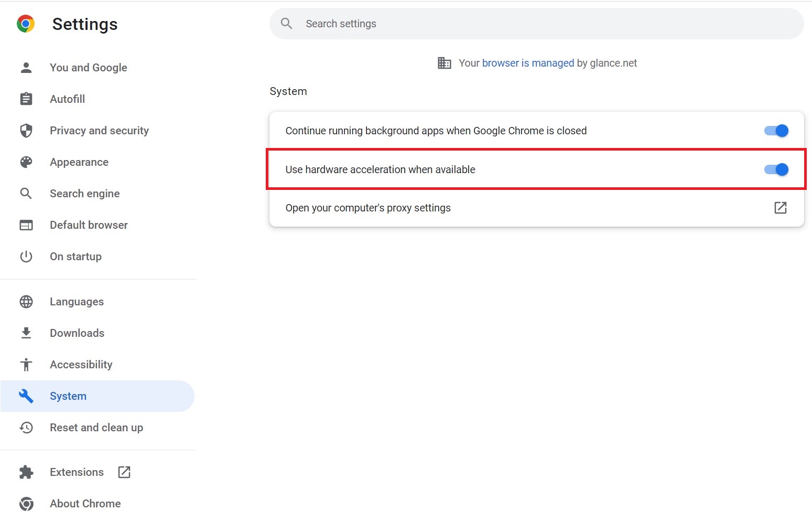
Task: Click the Extensions puzzle piece icon
Action: tap(26, 472)
